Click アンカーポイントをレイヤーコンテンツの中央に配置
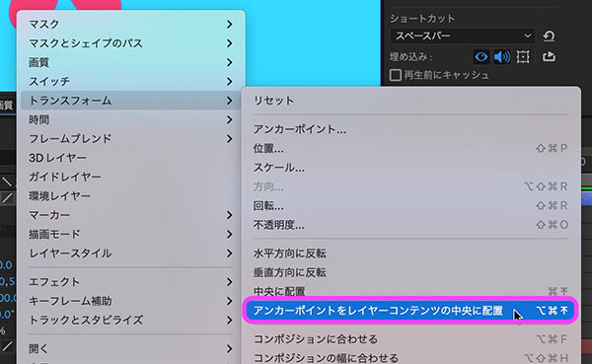The height and width of the screenshot is (364, 592). 410,311
